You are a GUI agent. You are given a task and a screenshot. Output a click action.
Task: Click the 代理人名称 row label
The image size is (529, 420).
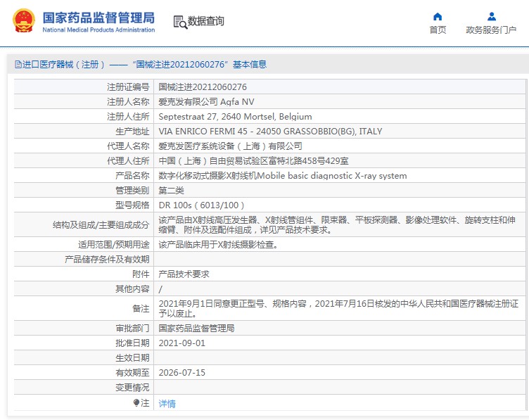[128, 146]
